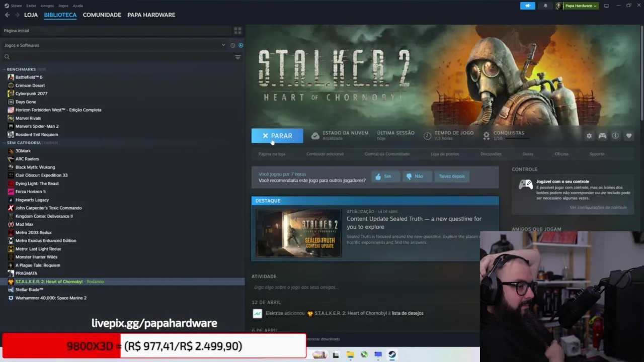Open Content Update Sealed Truth headline
The height and width of the screenshot is (362, 644).
(x=414, y=223)
